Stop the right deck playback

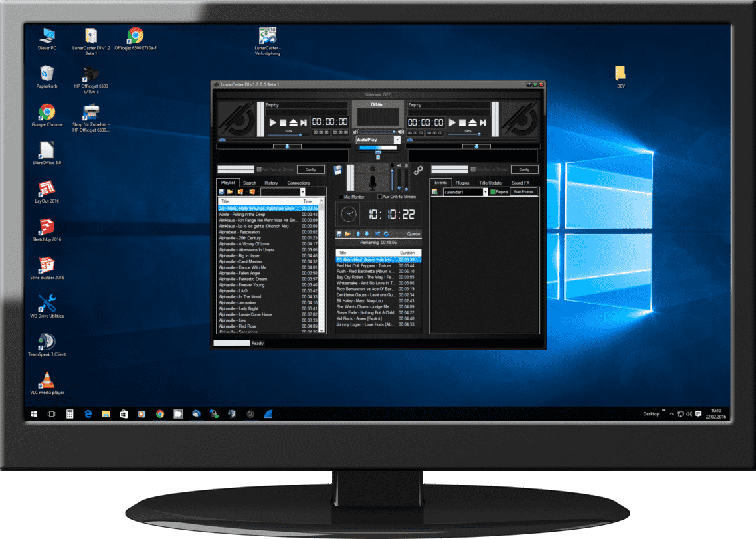point(462,122)
